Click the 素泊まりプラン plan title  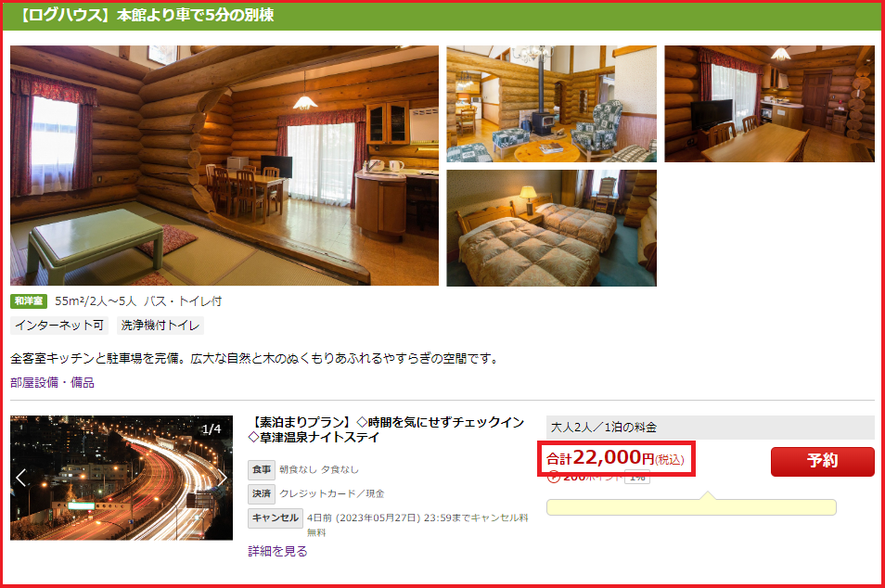pos(386,429)
